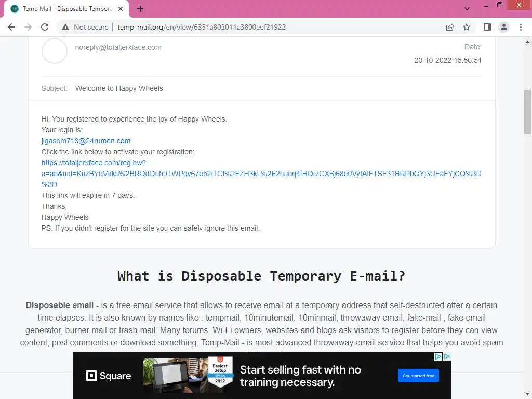Image resolution: width=532 pixels, height=399 pixels.
Task: Click Get started free on Square ad
Action: [x=418, y=376]
